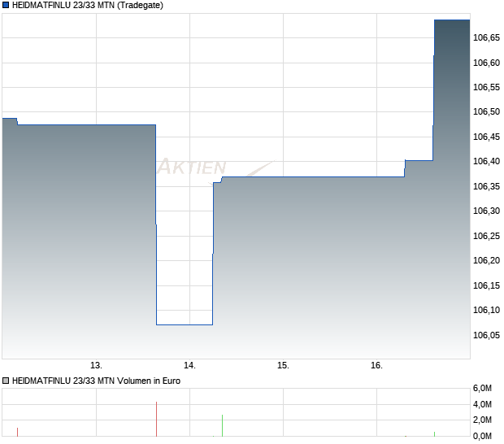Click the 0,0M volume axis label
504x444 pixels.
(x=482, y=437)
